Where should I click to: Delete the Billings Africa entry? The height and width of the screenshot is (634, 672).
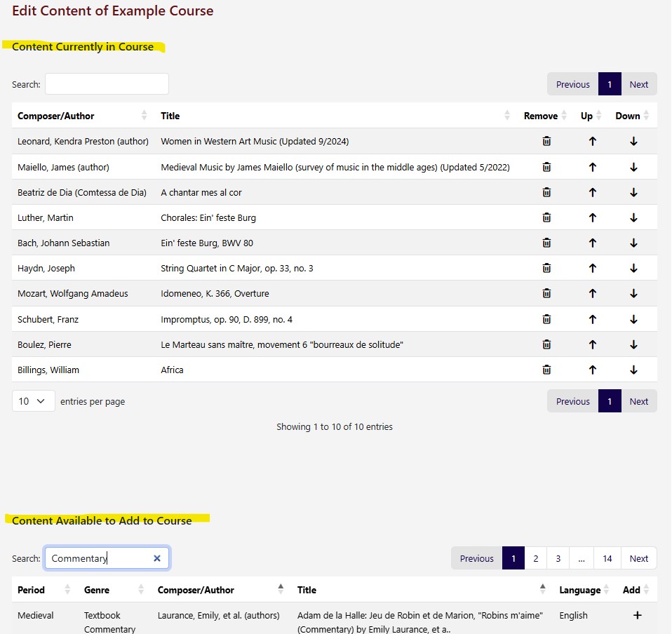(x=546, y=370)
